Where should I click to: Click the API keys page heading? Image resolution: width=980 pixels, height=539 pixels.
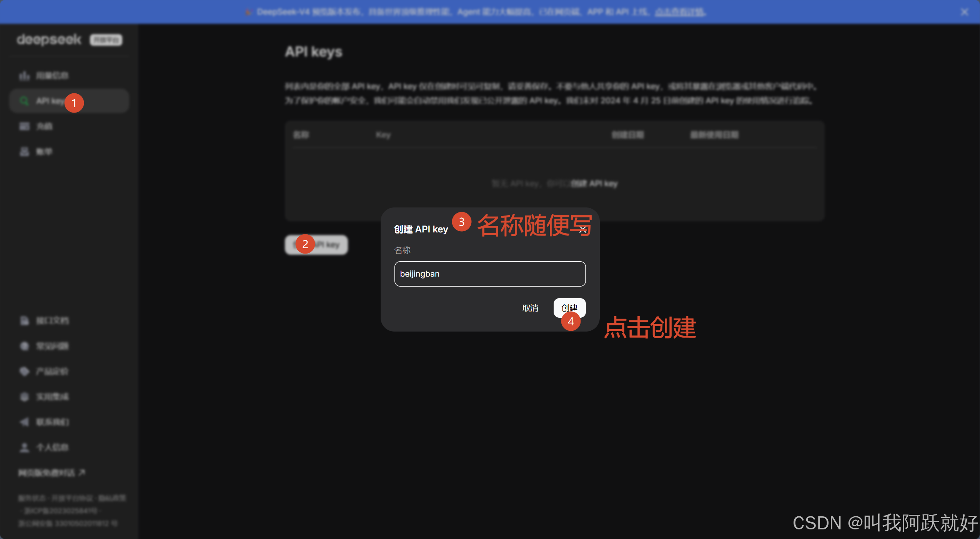(313, 52)
